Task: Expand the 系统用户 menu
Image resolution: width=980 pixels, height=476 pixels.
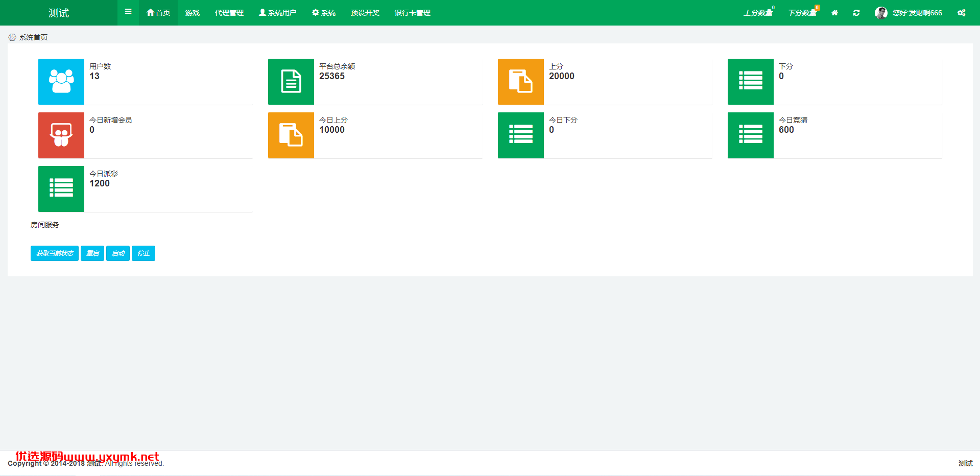Action: click(x=278, y=13)
